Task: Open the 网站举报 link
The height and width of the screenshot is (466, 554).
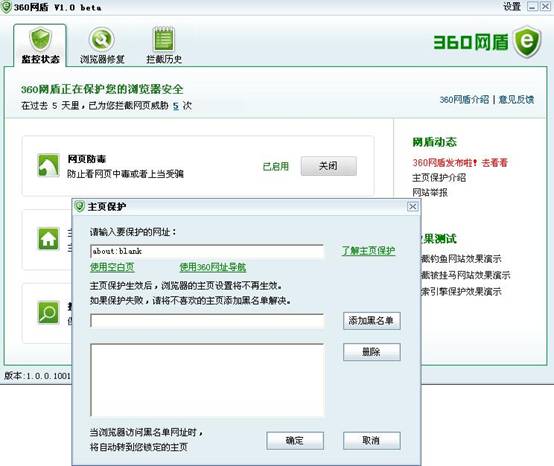Action: tap(430, 193)
